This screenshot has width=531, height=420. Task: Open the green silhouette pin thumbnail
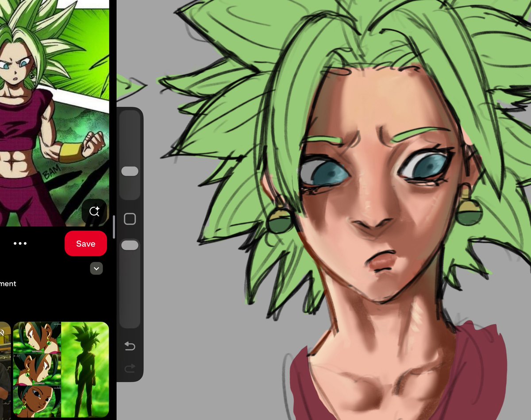pos(85,370)
